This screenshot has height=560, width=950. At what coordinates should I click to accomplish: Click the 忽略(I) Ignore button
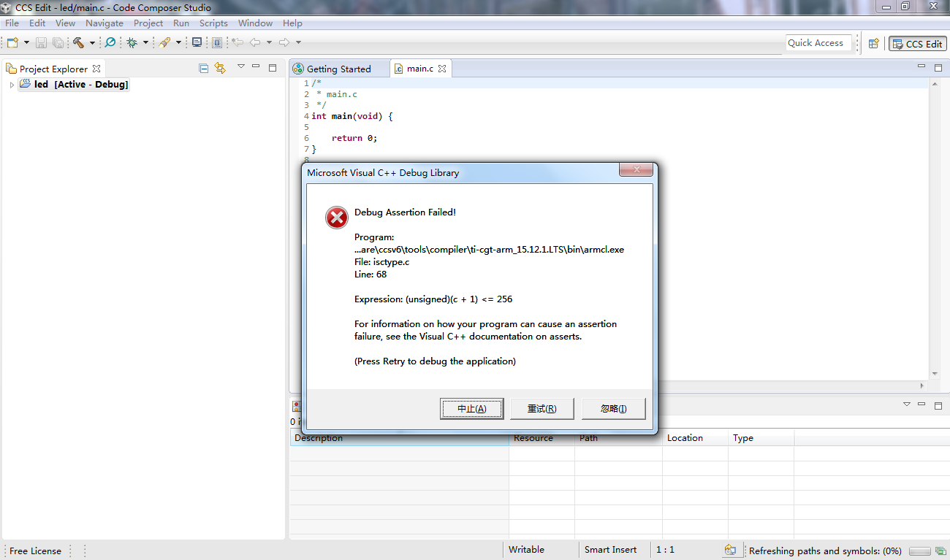614,409
